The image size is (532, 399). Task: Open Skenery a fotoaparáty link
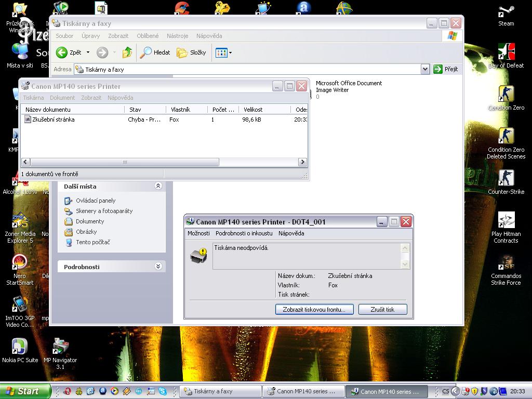click(x=104, y=211)
